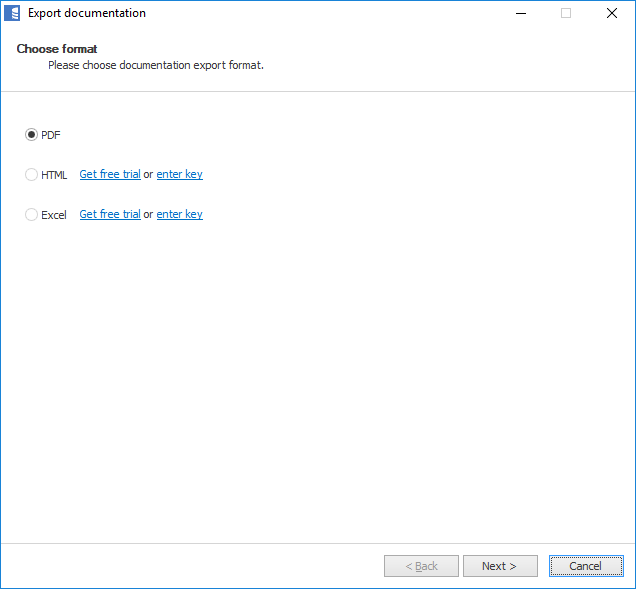Click the HTML option label text

[54, 175]
